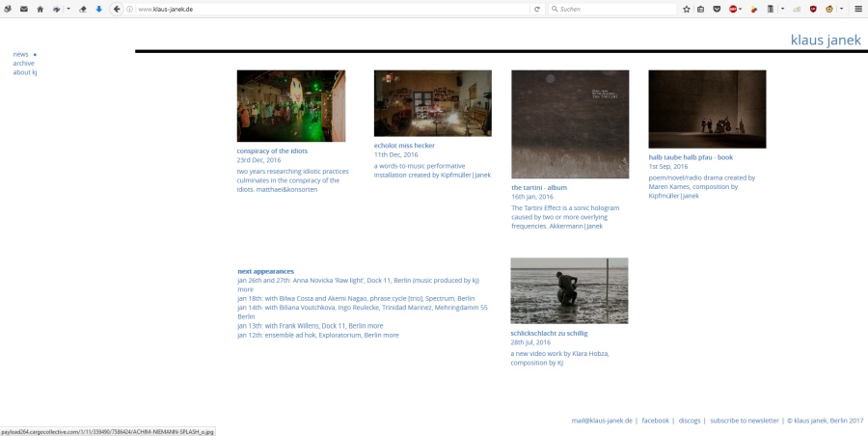Click into the Suchen search field

(x=612, y=9)
